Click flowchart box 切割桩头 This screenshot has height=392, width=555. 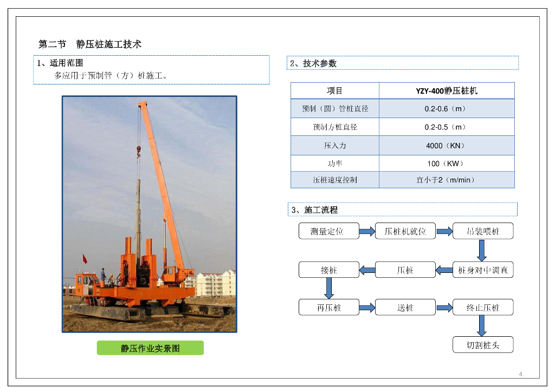point(483,345)
